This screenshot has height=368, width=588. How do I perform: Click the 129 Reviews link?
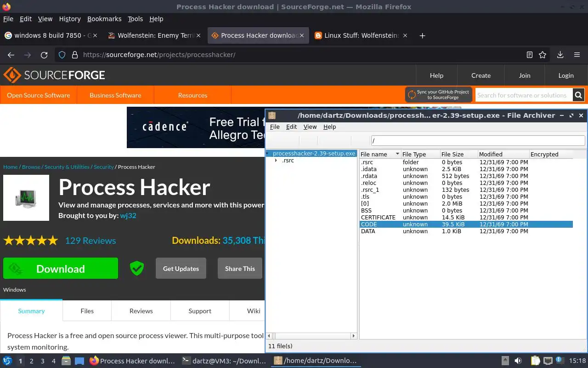point(90,241)
